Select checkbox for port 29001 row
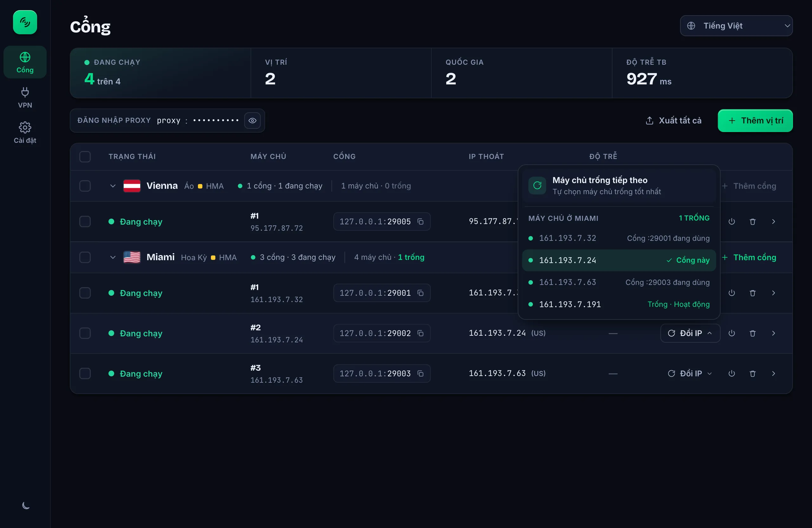The width and height of the screenshot is (812, 528). (x=85, y=293)
